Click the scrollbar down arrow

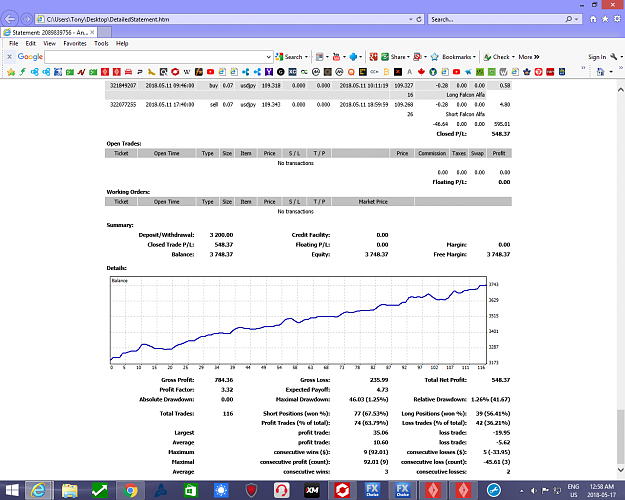coord(621,470)
